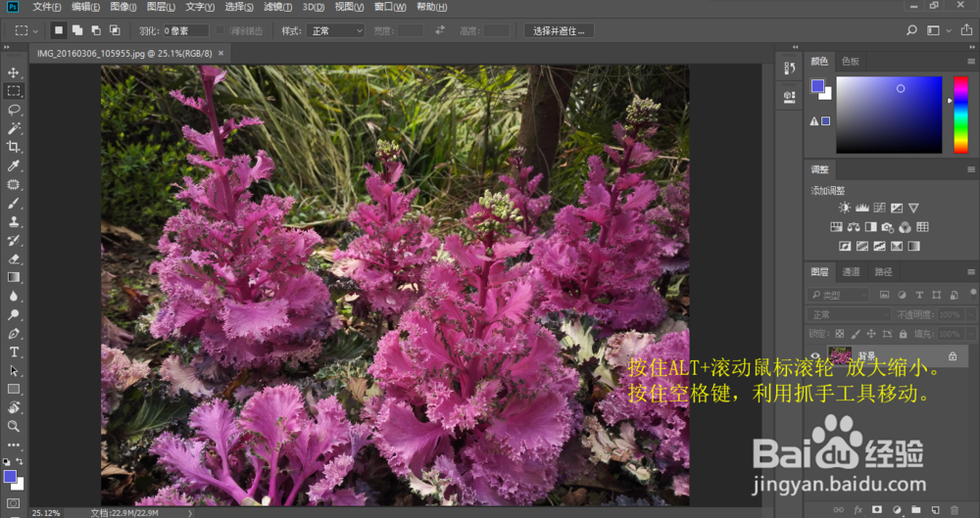This screenshot has width=980, height=518.
Task: Select the Zoom tool
Action: coord(13,427)
